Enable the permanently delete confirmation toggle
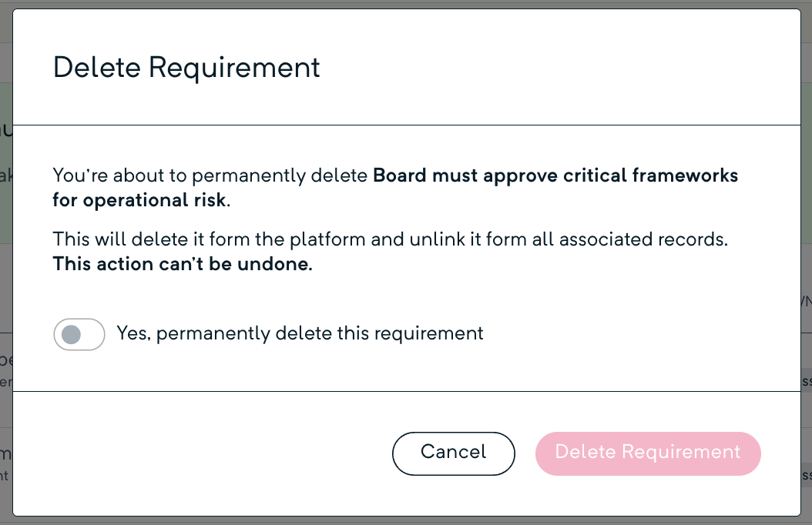The image size is (812, 525). [x=79, y=334]
